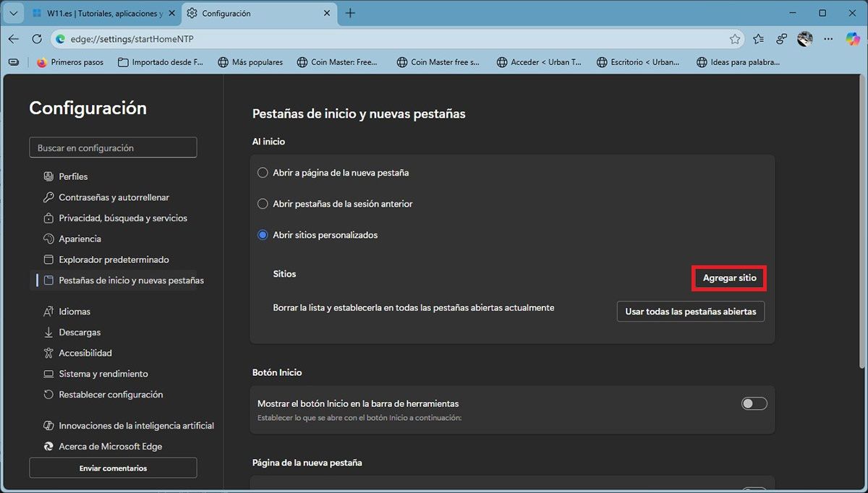Go to 'Sistema y rendimiento' section
The height and width of the screenshot is (493, 868).
click(x=103, y=374)
